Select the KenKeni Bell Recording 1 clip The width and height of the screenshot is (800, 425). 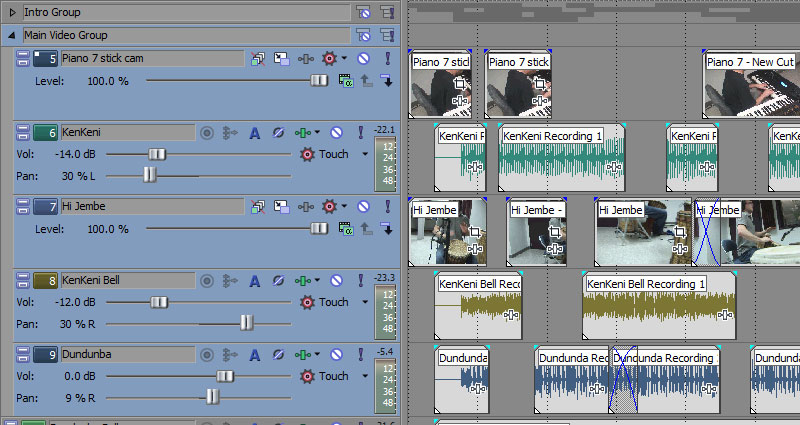pos(659,306)
